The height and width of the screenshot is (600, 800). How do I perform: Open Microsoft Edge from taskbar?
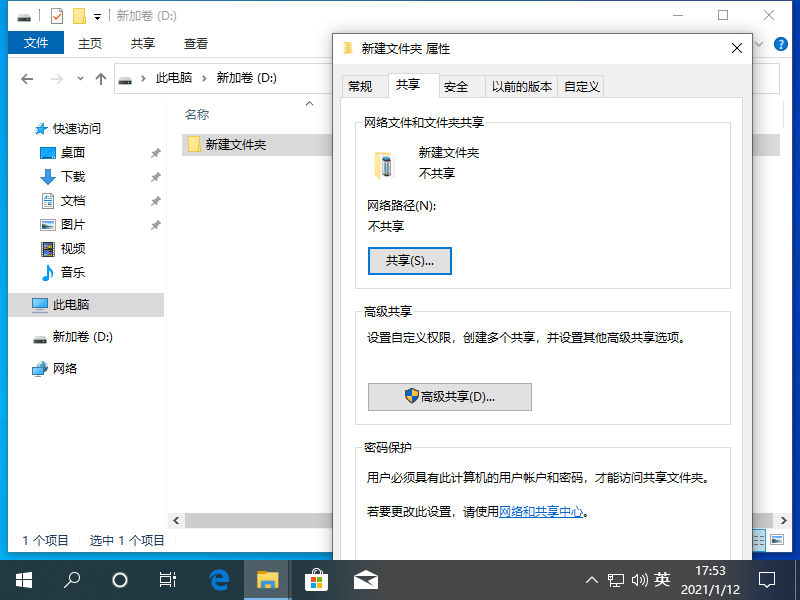[x=219, y=579]
